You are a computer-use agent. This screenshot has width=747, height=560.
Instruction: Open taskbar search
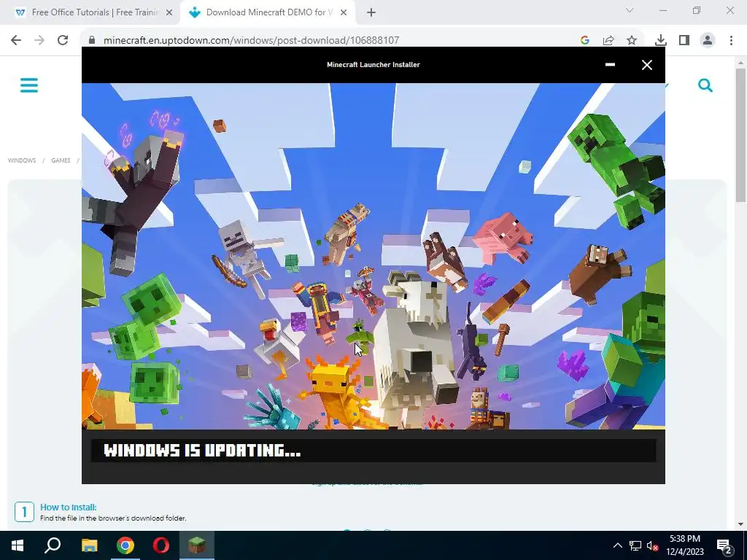[x=53, y=545]
